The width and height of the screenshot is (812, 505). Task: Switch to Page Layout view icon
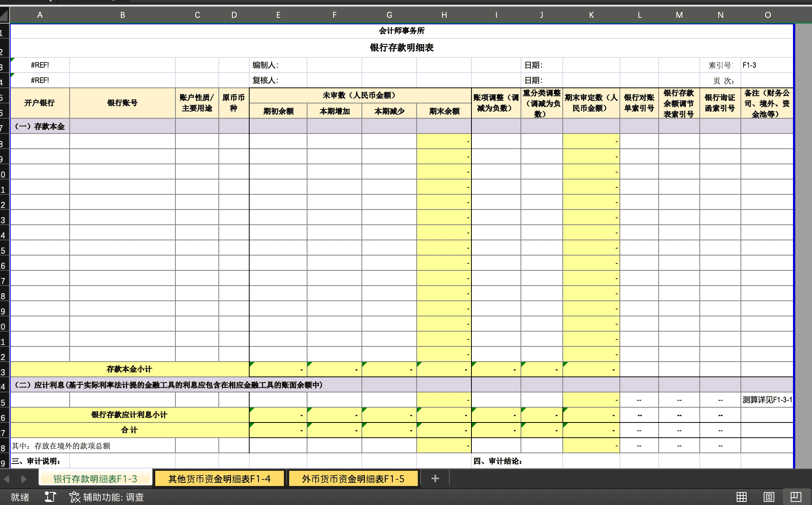pyautogui.click(x=769, y=497)
